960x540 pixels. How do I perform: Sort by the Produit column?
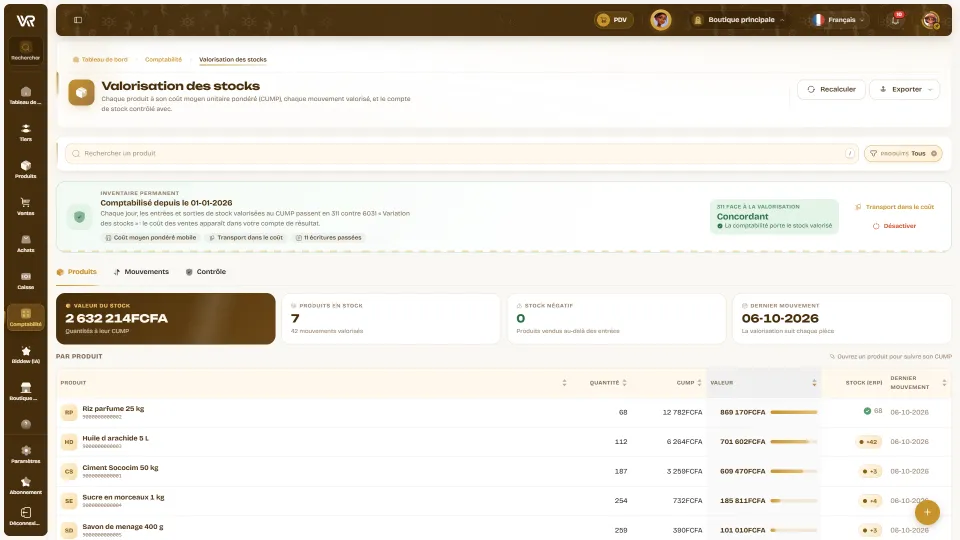pyautogui.click(x=564, y=383)
